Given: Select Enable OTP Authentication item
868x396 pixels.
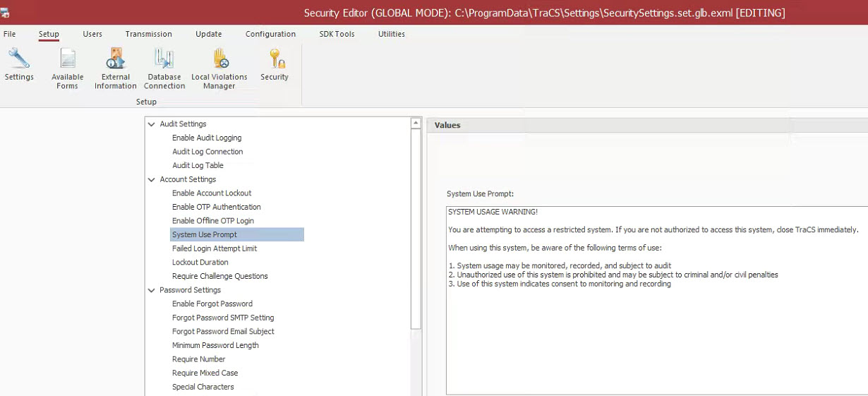Looking at the screenshot, I should point(217,207).
